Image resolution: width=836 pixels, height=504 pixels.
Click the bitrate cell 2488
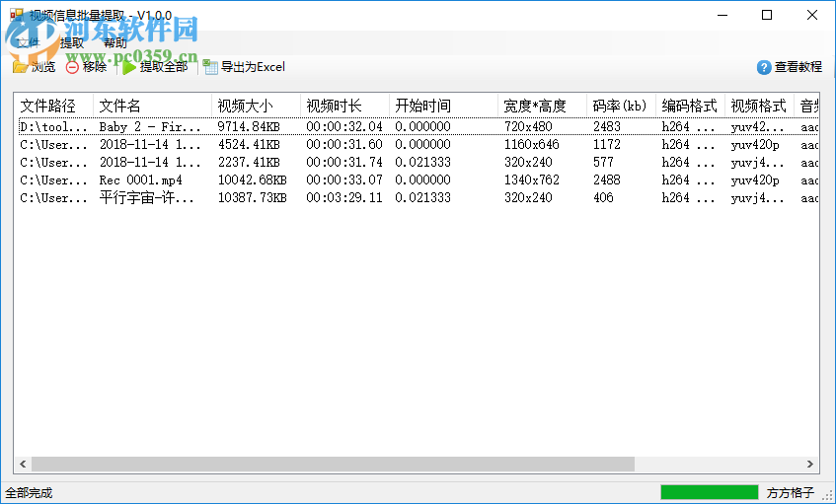coord(607,180)
